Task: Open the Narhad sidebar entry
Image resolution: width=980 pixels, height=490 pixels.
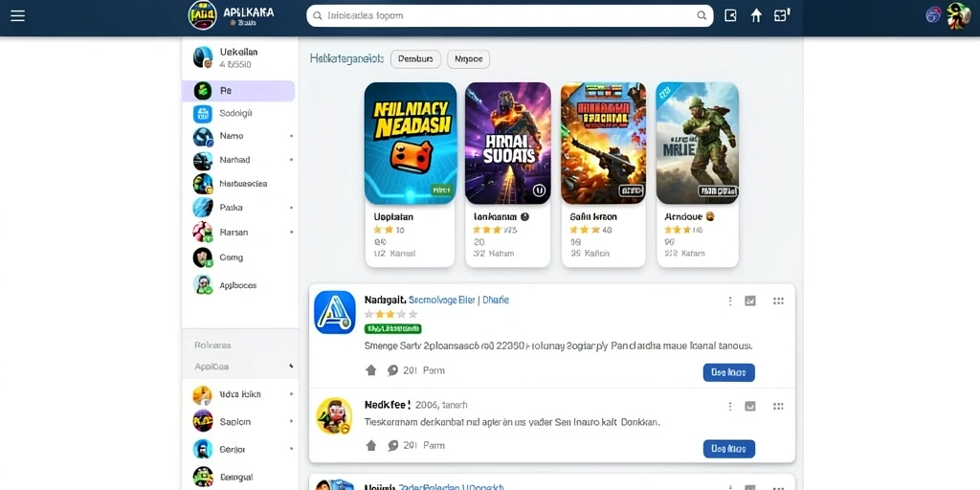Action: 234,160
